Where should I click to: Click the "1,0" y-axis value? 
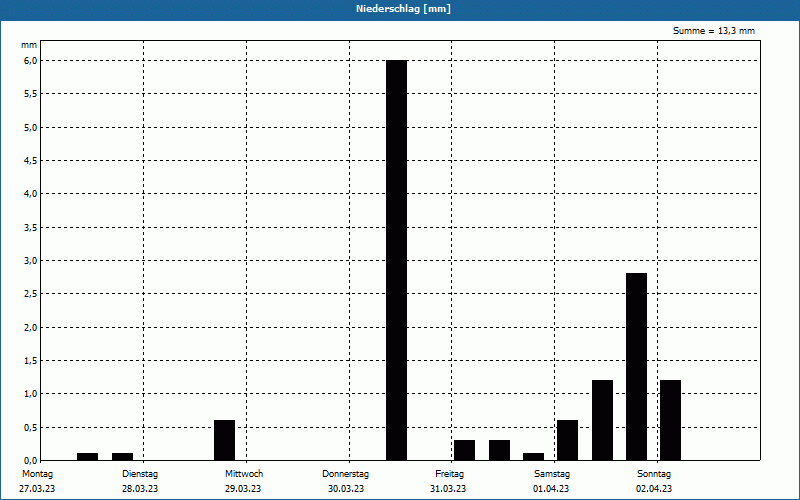31,394
